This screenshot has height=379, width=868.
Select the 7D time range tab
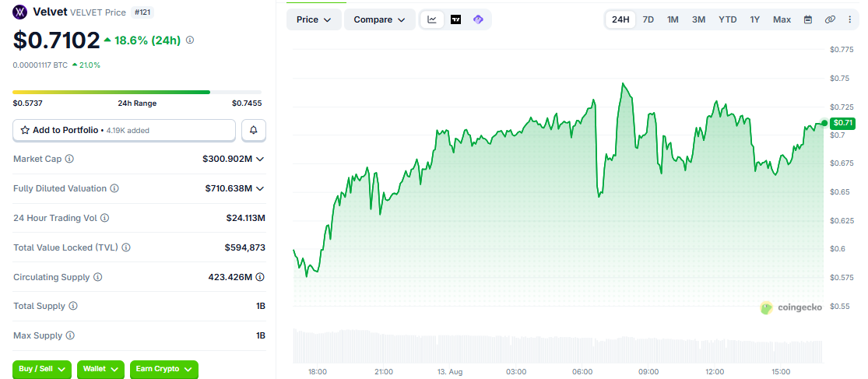[648, 19]
